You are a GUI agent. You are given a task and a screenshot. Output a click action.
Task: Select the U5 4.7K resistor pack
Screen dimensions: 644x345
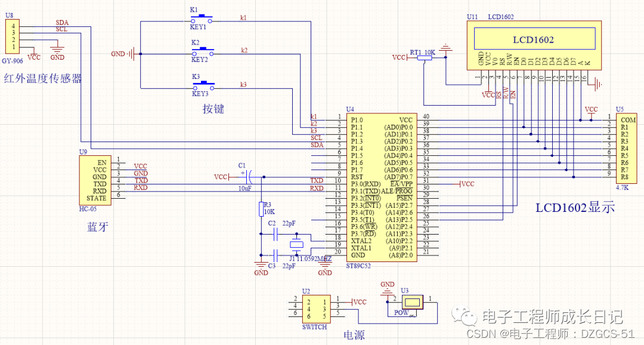[x=626, y=148]
